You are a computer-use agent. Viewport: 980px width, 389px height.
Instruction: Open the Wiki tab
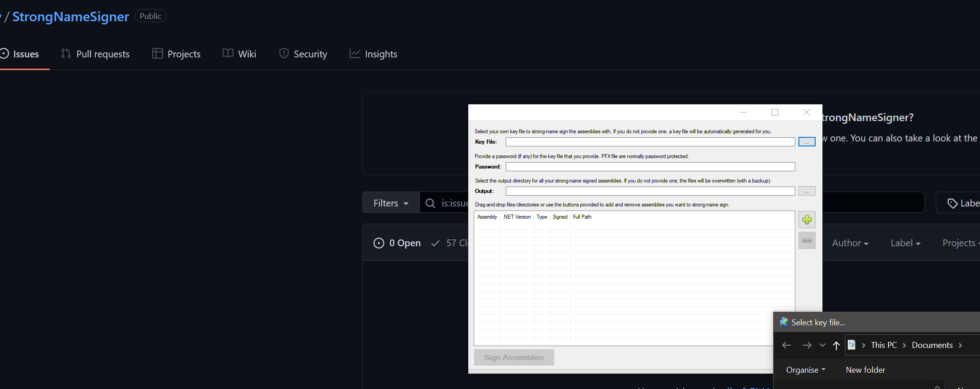pos(239,54)
